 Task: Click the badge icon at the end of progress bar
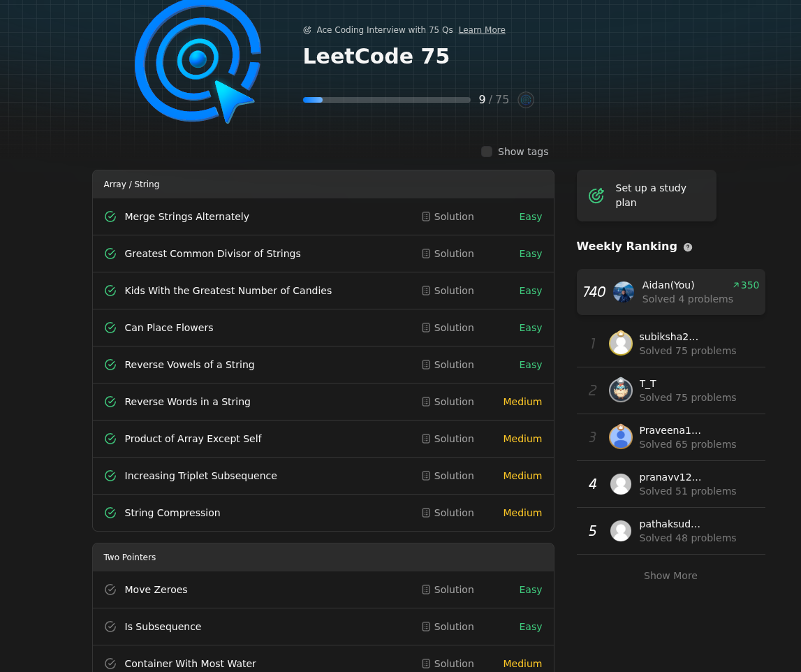pyautogui.click(x=526, y=100)
